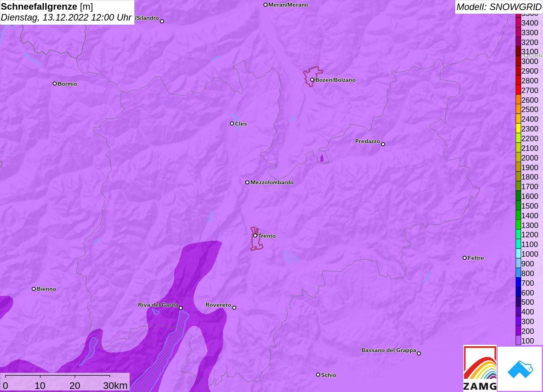Click the 'Mezzolombardo' town label
The image size is (543, 392).
point(272,182)
